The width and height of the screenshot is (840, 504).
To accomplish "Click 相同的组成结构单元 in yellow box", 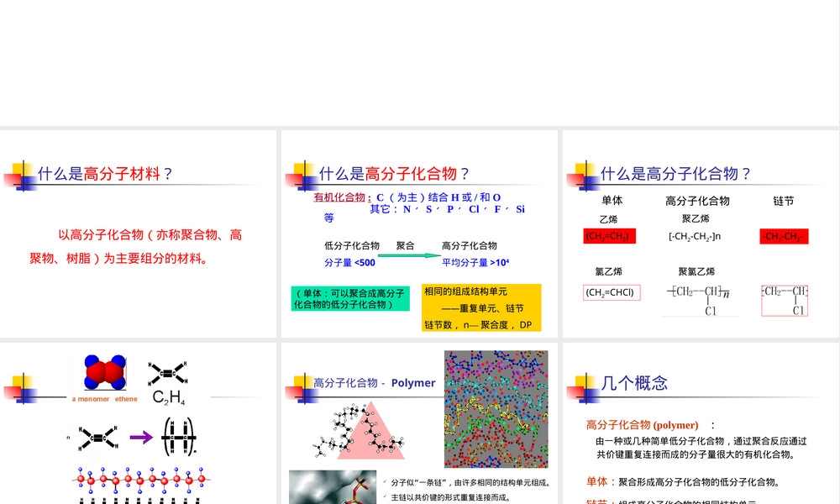I will (x=465, y=291).
